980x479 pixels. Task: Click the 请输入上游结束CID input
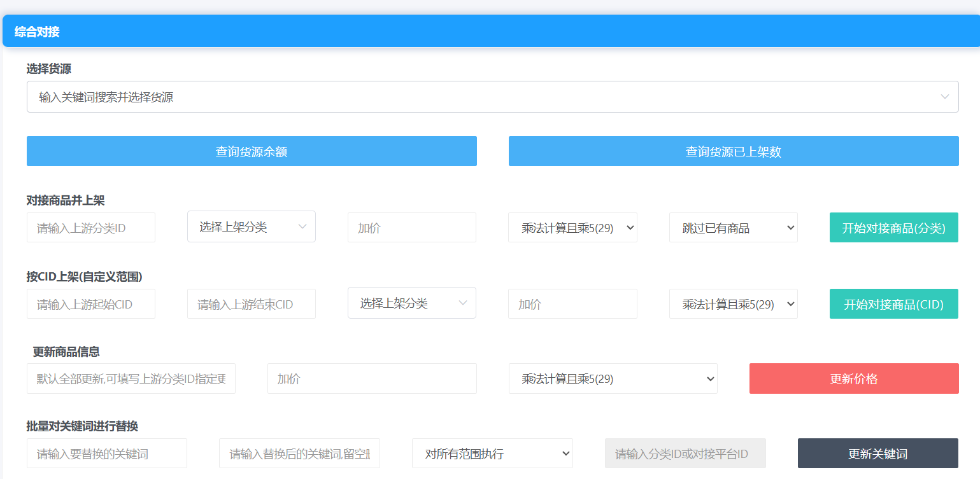coord(252,304)
